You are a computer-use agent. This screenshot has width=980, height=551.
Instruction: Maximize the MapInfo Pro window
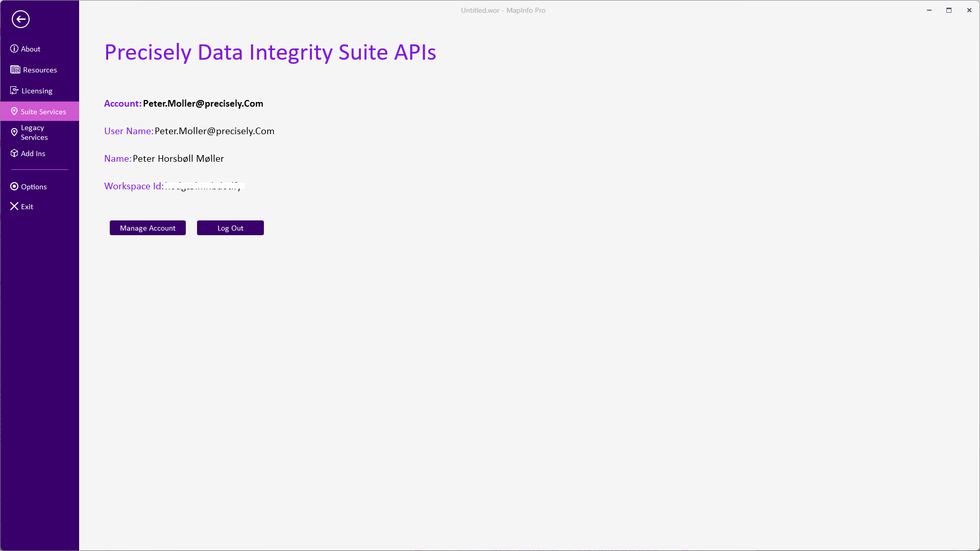click(x=949, y=10)
